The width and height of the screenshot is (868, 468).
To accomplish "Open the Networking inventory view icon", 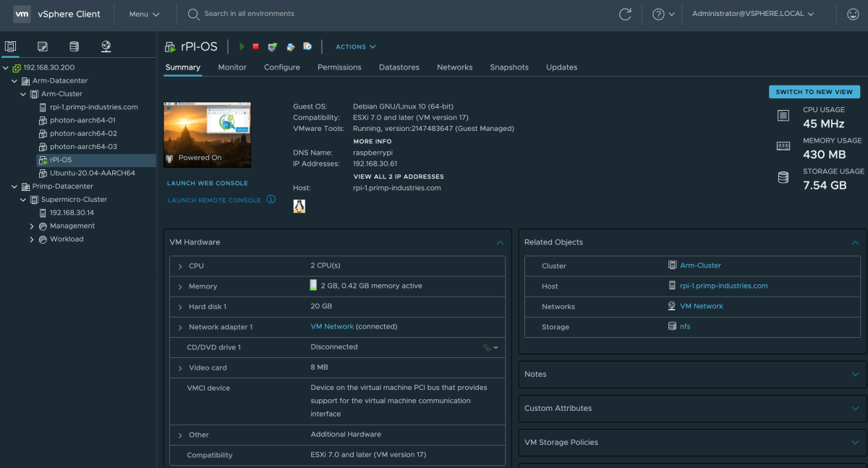I will (x=106, y=47).
